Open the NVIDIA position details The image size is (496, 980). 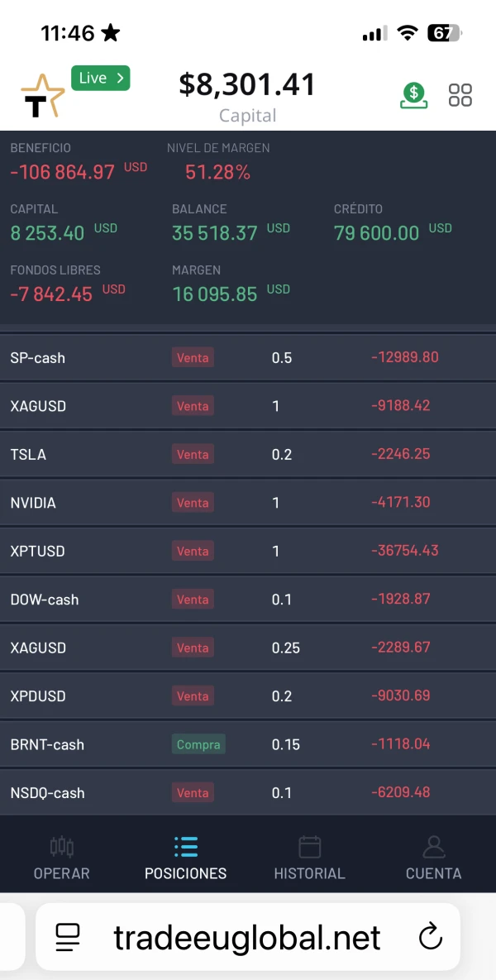(x=248, y=503)
